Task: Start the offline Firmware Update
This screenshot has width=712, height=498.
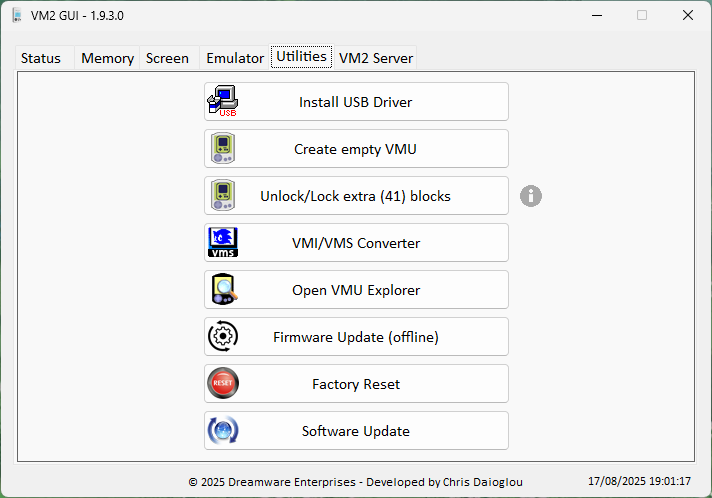Action: click(x=356, y=337)
